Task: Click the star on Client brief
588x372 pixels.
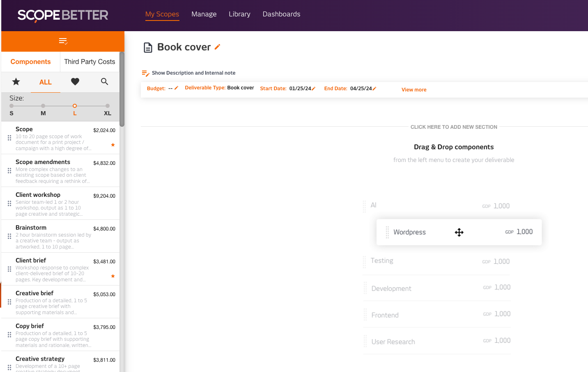Action: tap(113, 276)
